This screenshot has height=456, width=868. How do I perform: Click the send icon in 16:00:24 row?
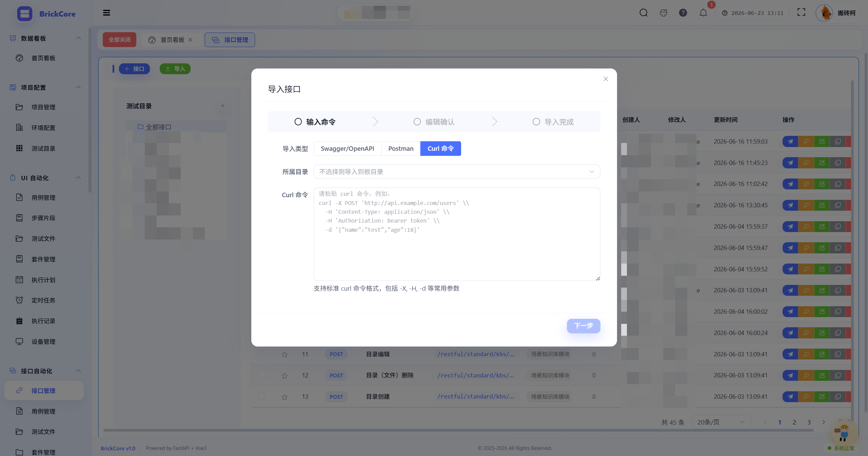click(790, 333)
